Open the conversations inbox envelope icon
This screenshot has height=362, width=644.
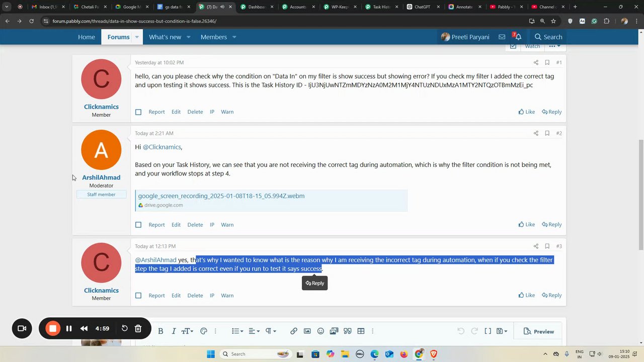point(502,37)
